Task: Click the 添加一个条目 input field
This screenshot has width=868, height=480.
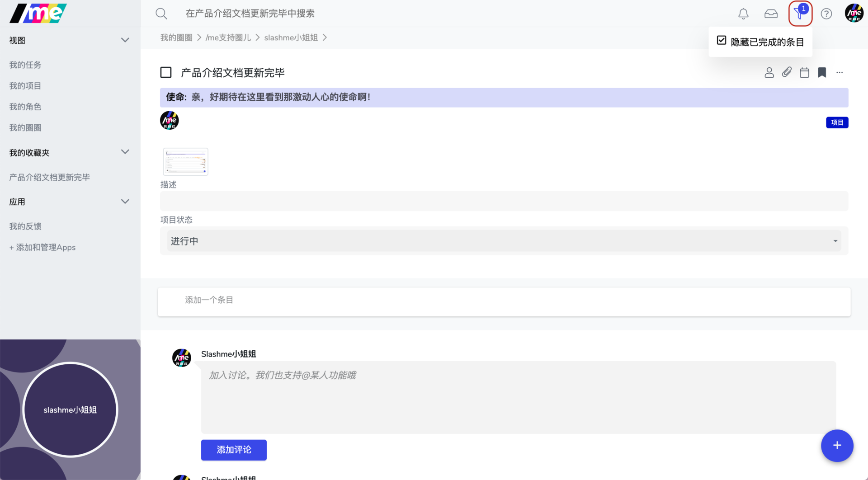Action: point(504,301)
